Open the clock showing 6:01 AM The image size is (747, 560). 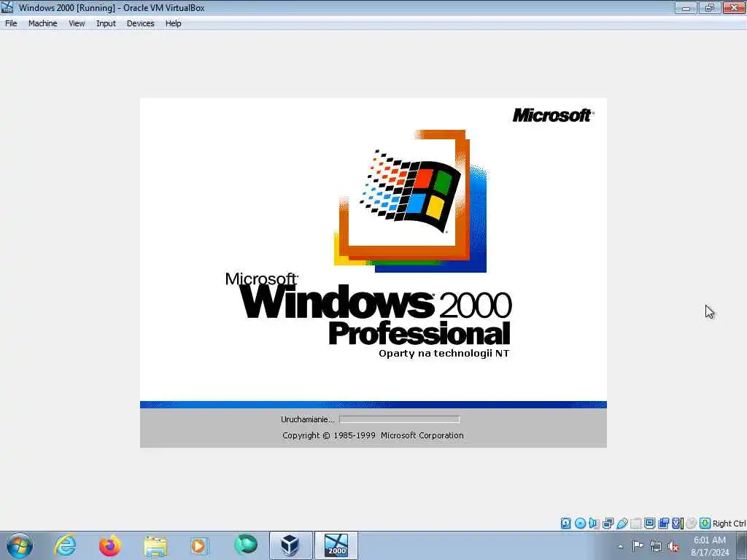pos(710,546)
